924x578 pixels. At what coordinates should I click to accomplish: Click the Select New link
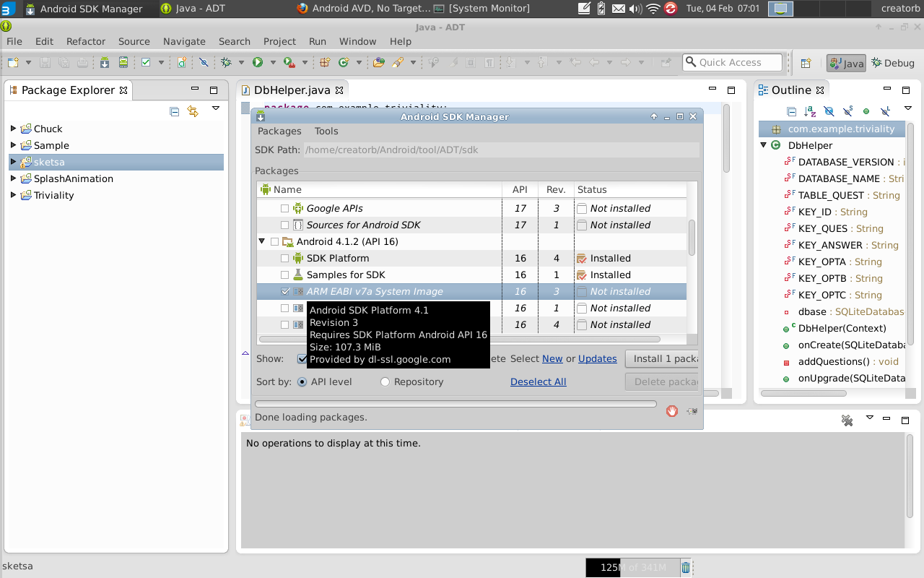(552, 358)
